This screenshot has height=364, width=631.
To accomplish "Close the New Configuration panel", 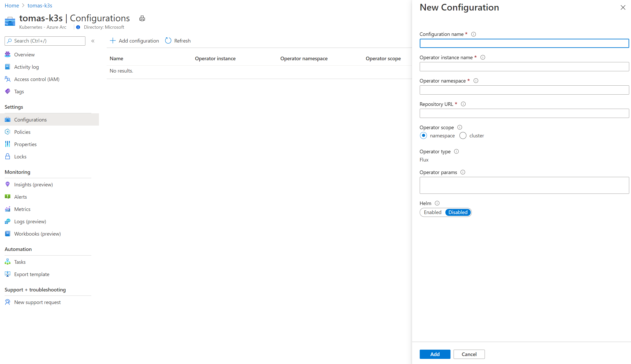I will (623, 7).
